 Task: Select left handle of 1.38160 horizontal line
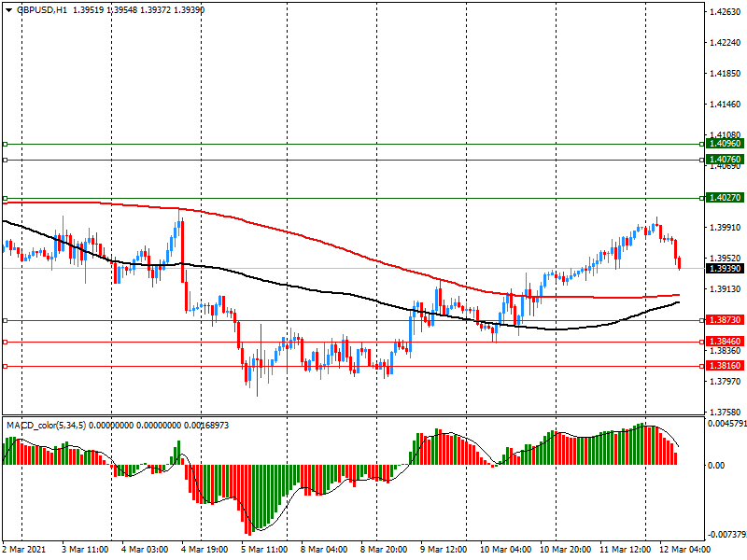pos(6,366)
